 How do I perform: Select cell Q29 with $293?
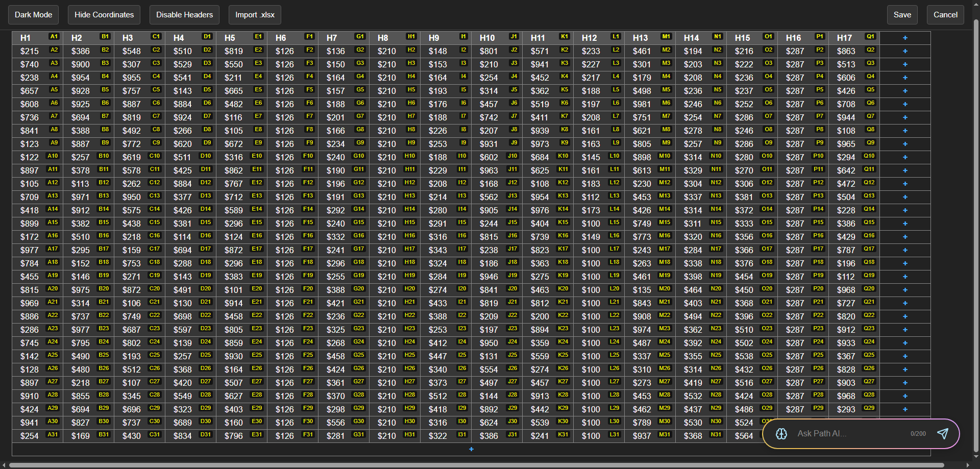pos(854,409)
